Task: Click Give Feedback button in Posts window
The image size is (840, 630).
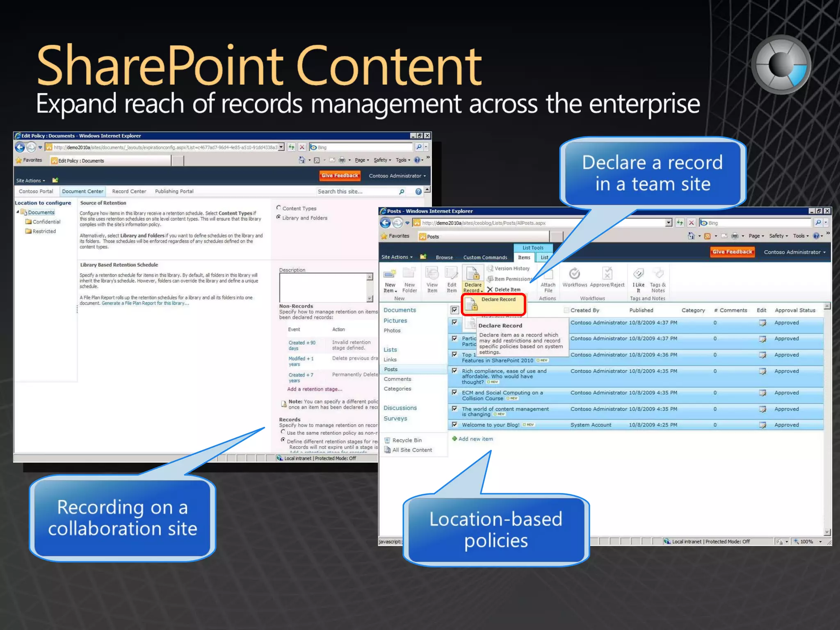Action: (732, 252)
